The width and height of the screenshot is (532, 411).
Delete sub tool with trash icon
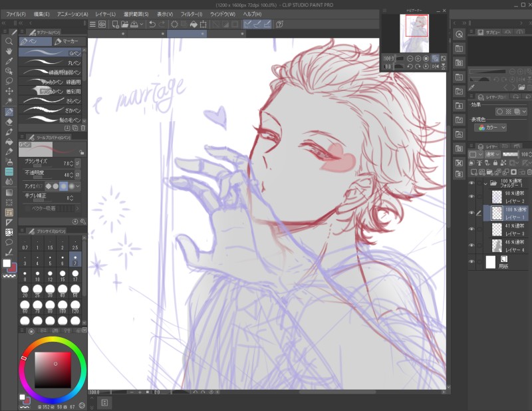tap(83, 128)
